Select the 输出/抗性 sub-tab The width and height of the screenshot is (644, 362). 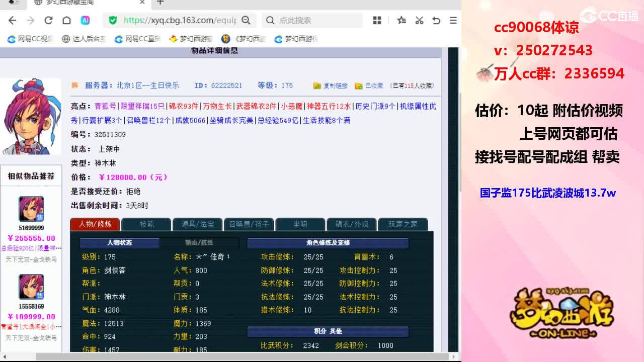(199, 243)
